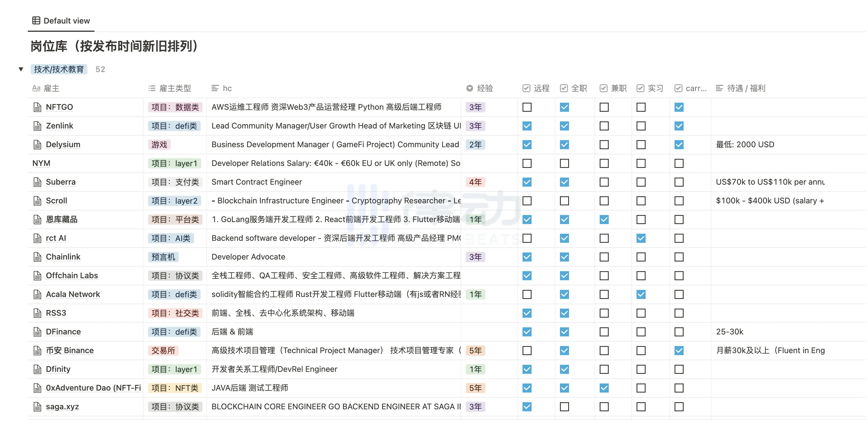The height and width of the screenshot is (430, 868).
Task: Check the 全职 checkbox for saga.xyz
Action: pos(564,407)
